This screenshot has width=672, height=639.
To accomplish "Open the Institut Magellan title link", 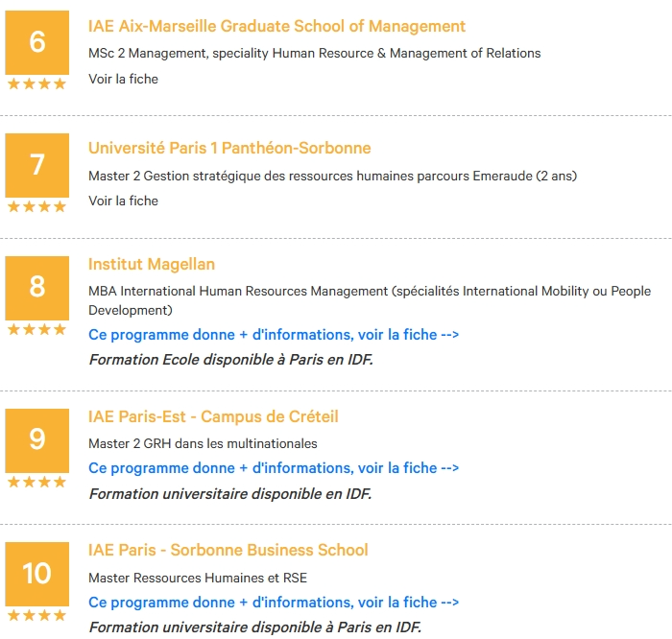I will point(152,264).
